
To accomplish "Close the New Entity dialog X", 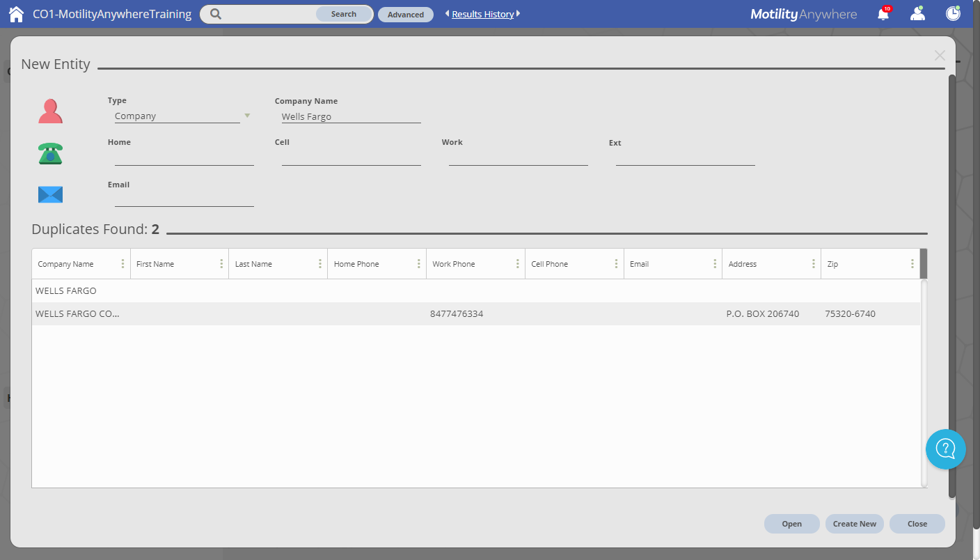I will pyautogui.click(x=940, y=55).
